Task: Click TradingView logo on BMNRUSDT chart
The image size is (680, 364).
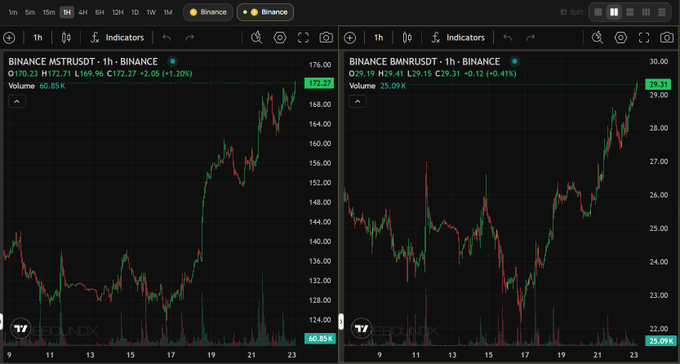Action: point(361,329)
